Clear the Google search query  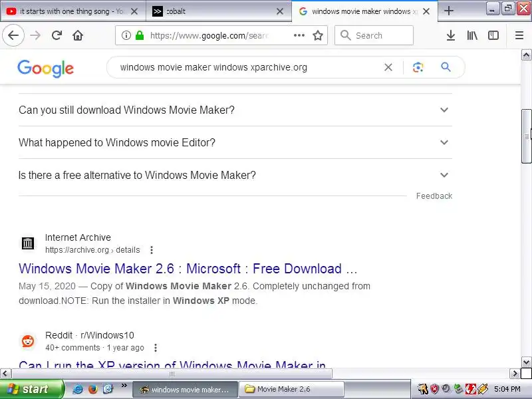click(x=388, y=67)
